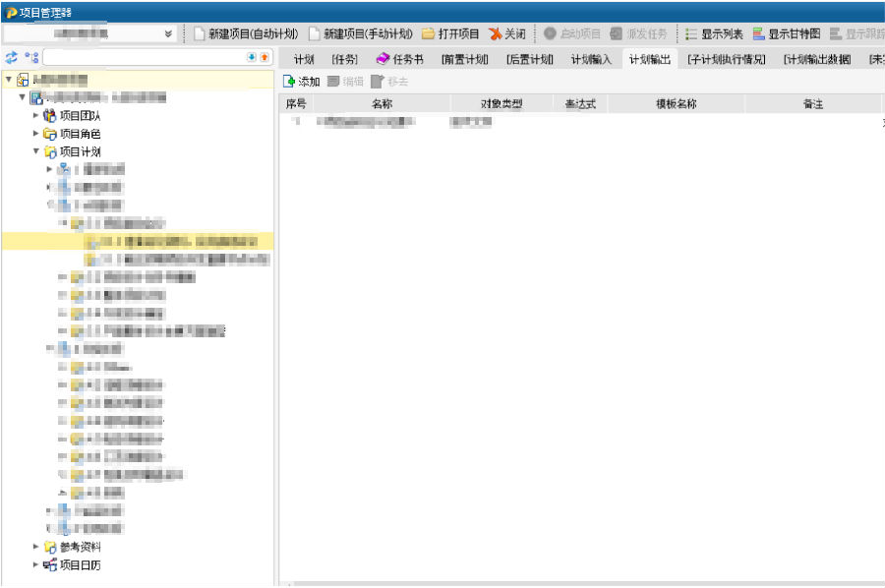Open the 任务书 tab
885x588 pixels.
pyautogui.click(x=399, y=59)
